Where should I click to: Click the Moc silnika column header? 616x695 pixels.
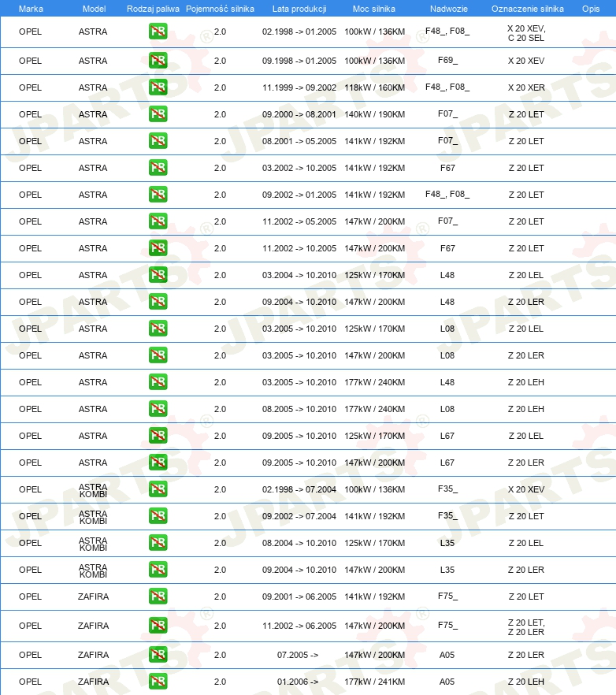click(374, 9)
